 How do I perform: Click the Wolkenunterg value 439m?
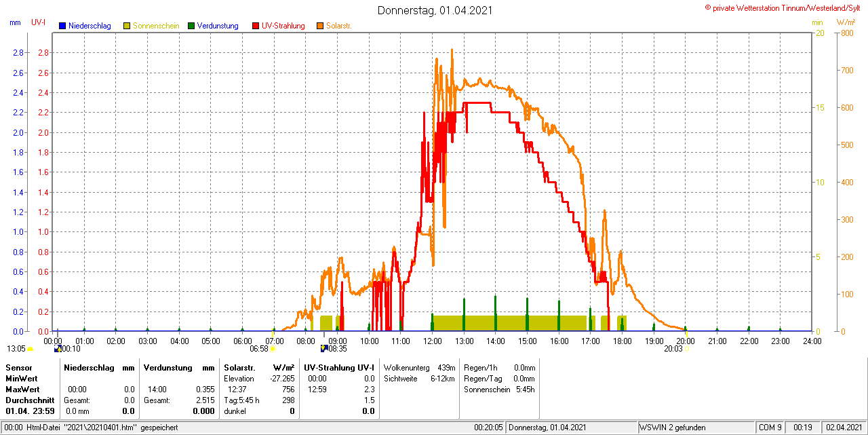tap(446, 367)
